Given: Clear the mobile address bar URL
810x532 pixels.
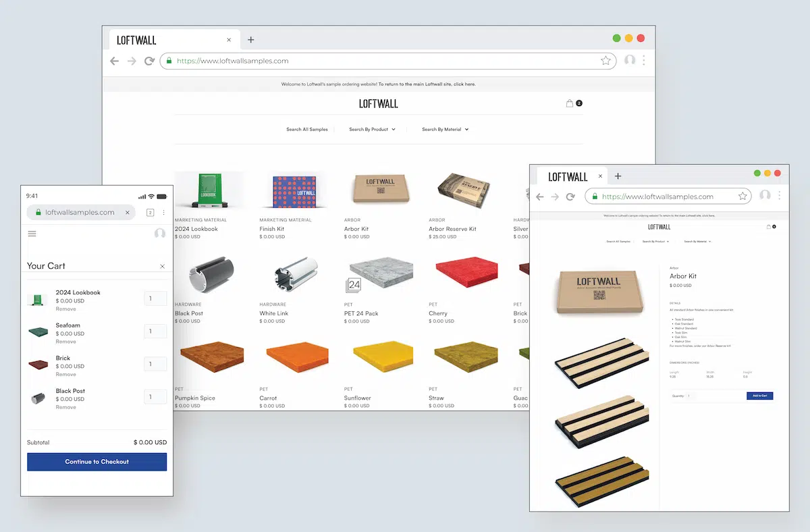Looking at the screenshot, I should pyautogui.click(x=128, y=213).
